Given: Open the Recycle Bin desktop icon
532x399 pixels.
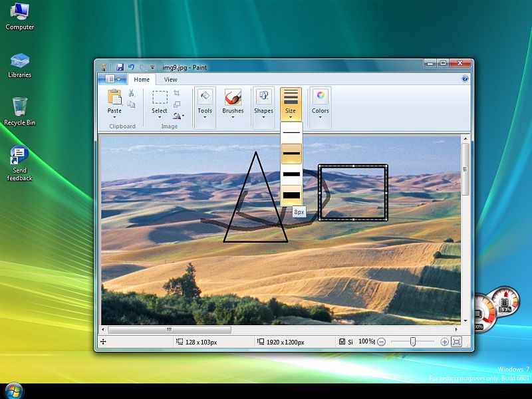Looking at the screenshot, I should 20,110.
